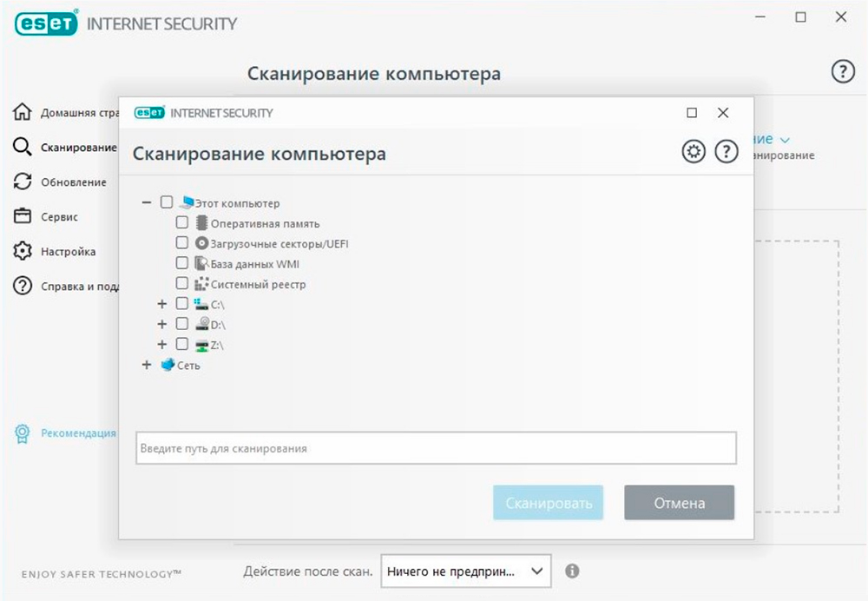Screen dimensions: 868x601
Task: Click the Настройка gear icon in sidebar
Action: point(23,251)
